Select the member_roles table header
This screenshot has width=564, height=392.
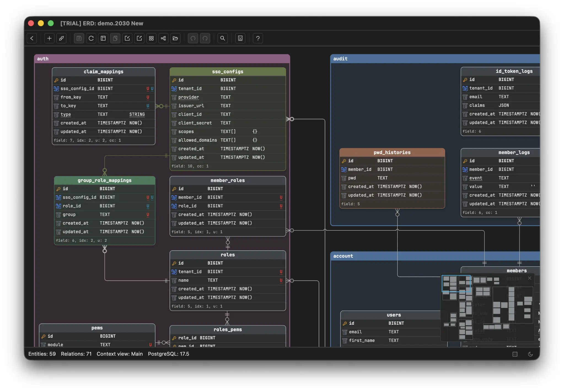click(x=228, y=181)
